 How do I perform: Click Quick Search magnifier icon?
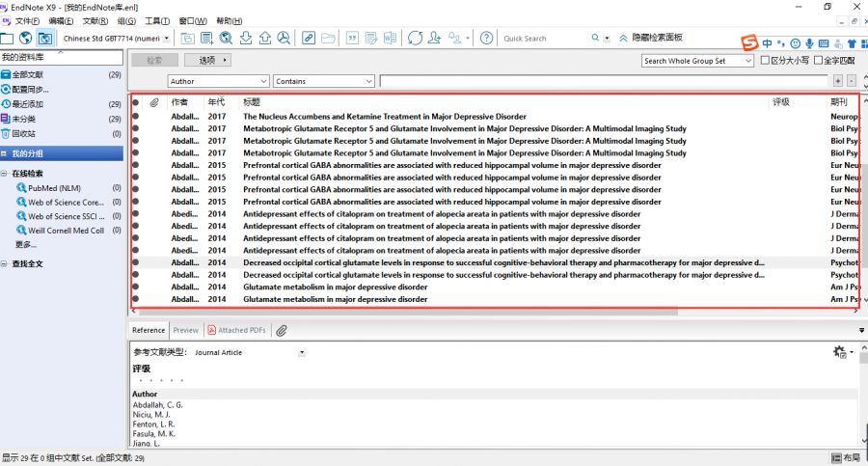click(595, 38)
